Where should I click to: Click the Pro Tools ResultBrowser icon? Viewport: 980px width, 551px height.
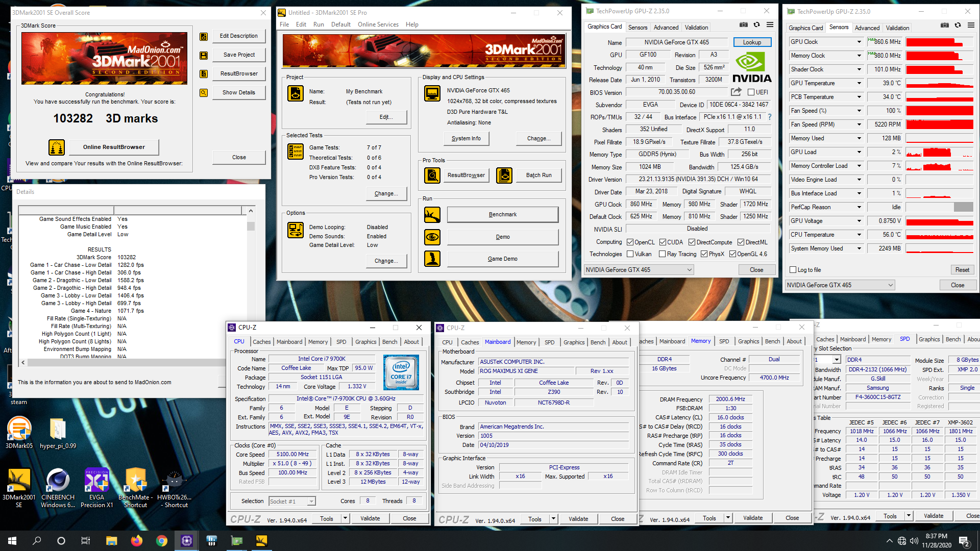tap(432, 176)
